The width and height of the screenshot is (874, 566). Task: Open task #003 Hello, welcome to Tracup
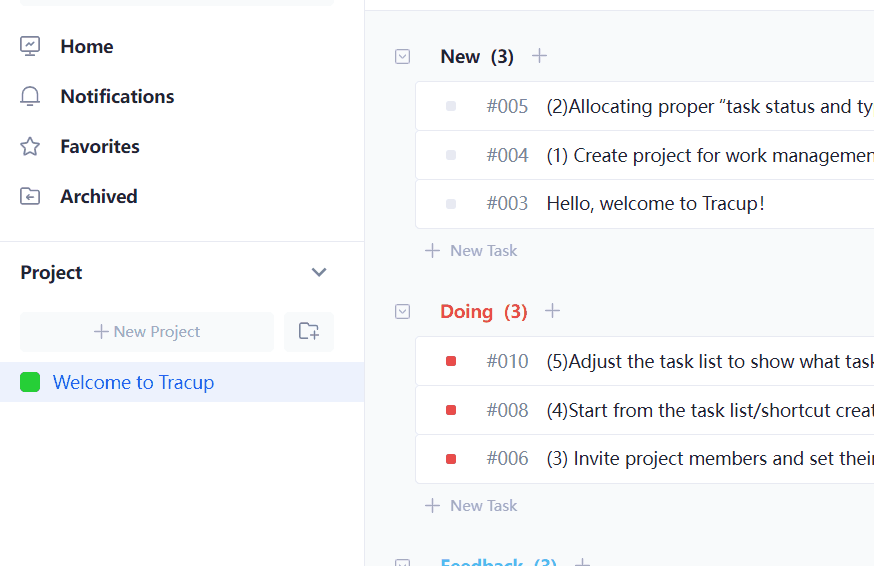coord(655,204)
